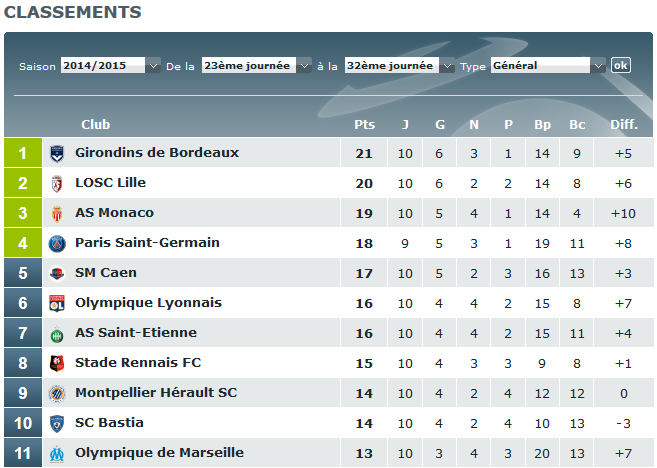657x468 pixels.
Task: Click the LOSC Lille club logo
Action: click(x=57, y=183)
